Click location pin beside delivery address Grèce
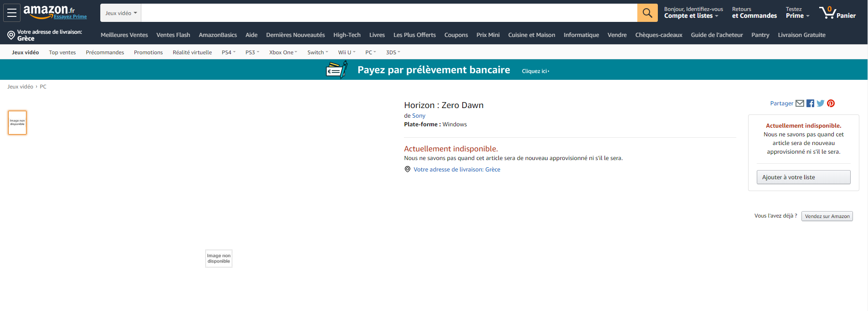 (x=408, y=169)
